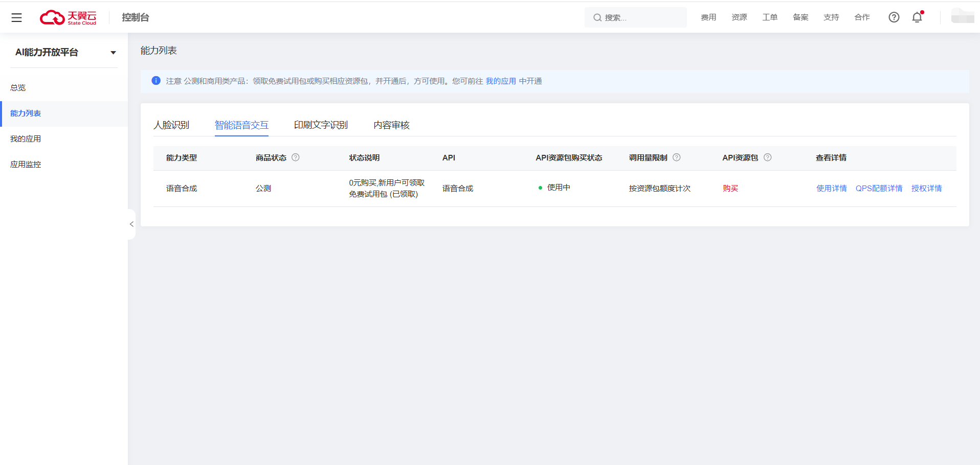This screenshot has height=465, width=980.
Task: Click the 天翼云 State Cloud logo
Action: 68,17
